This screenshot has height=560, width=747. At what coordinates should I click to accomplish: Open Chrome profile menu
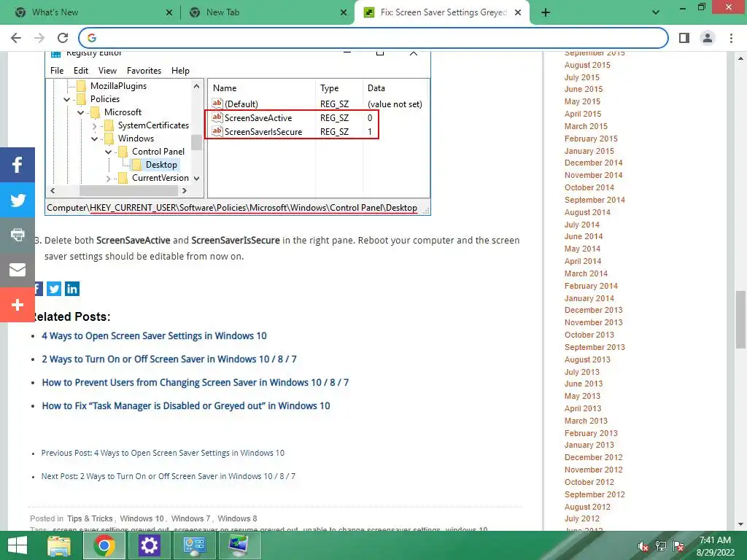[x=708, y=38]
